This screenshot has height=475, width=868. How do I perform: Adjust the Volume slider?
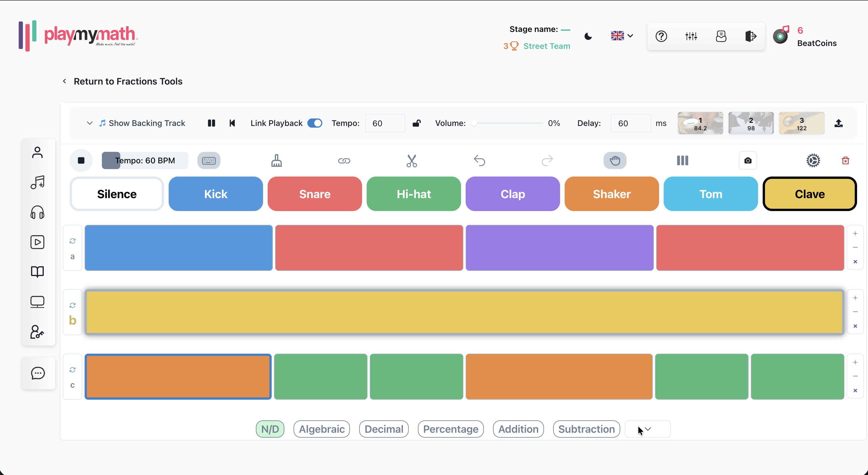click(508, 123)
